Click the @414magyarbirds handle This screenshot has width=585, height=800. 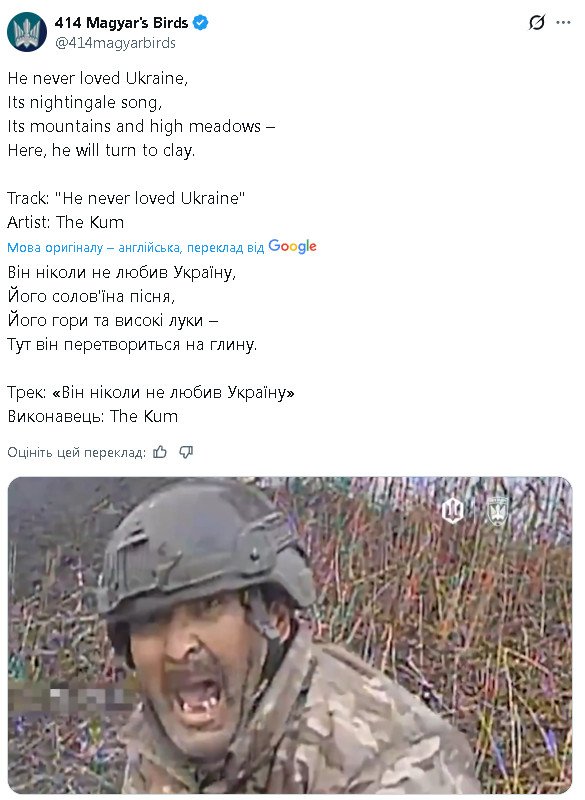(x=115, y=43)
